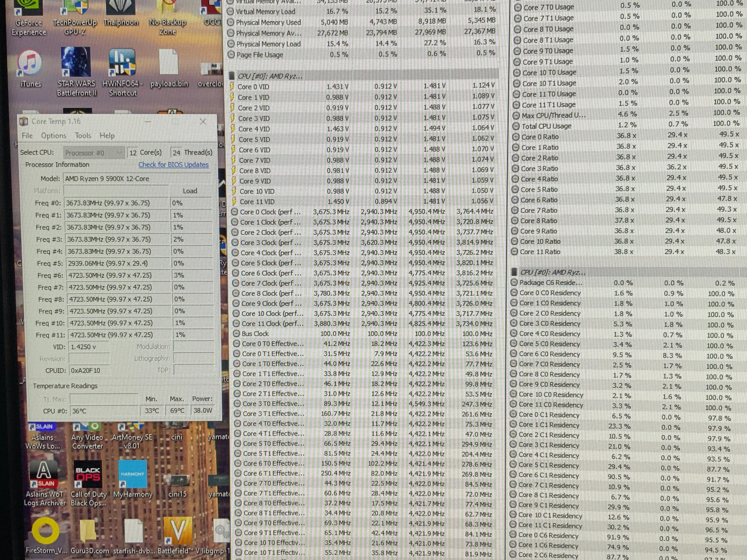The width and height of the screenshot is (747, 560).
Task: Open the TechPowerUp GPU-Z icon
Action: 75,17
